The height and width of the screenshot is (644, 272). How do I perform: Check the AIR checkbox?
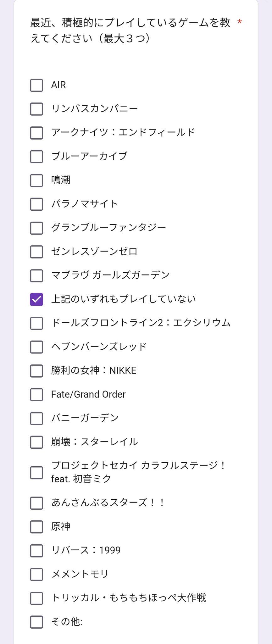pos(36,85)
